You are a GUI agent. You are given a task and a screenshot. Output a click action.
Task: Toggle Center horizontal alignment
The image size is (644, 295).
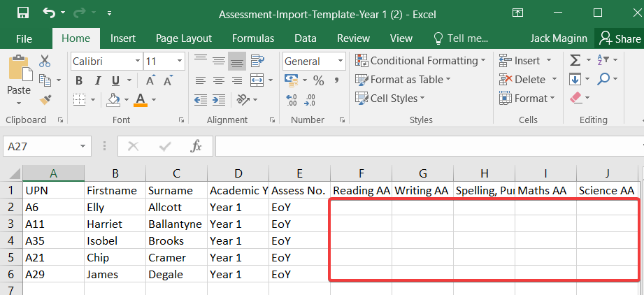coord(218,80)
